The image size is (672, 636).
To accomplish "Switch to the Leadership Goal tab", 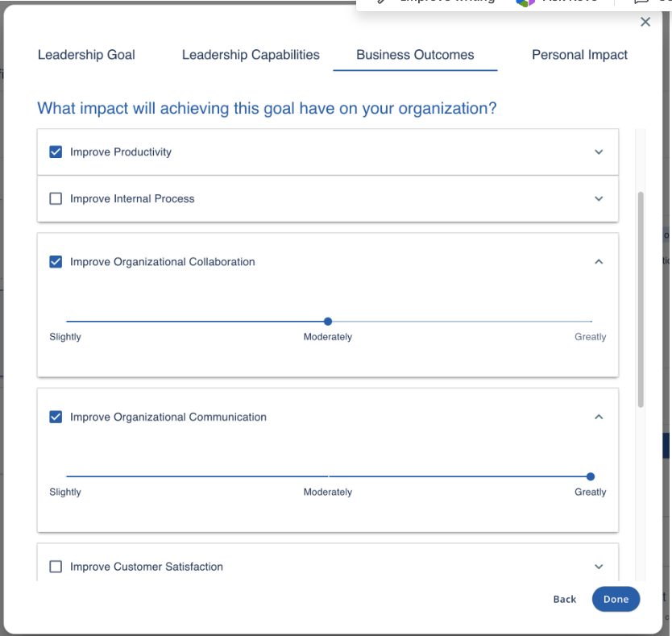I will pos(86,55).
